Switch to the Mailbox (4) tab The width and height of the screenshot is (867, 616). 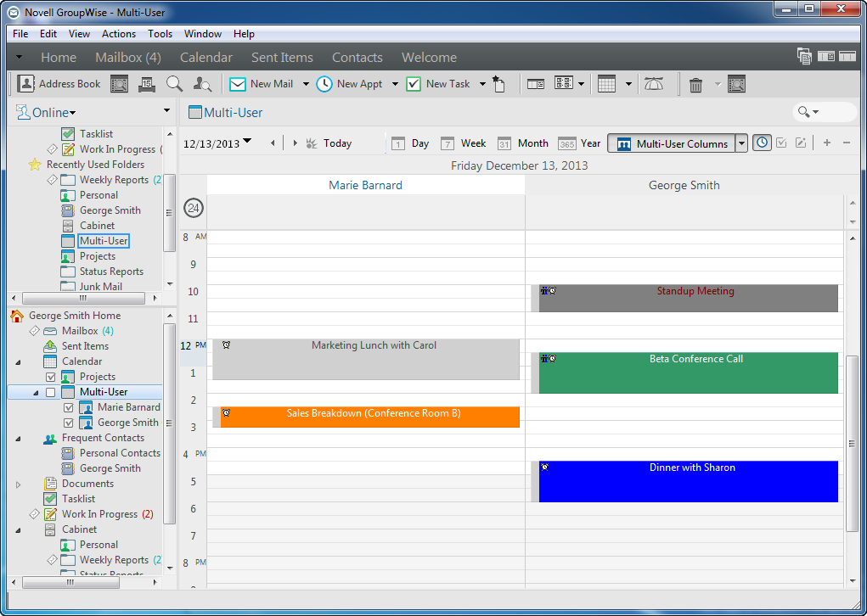click(x=127, y=58)
